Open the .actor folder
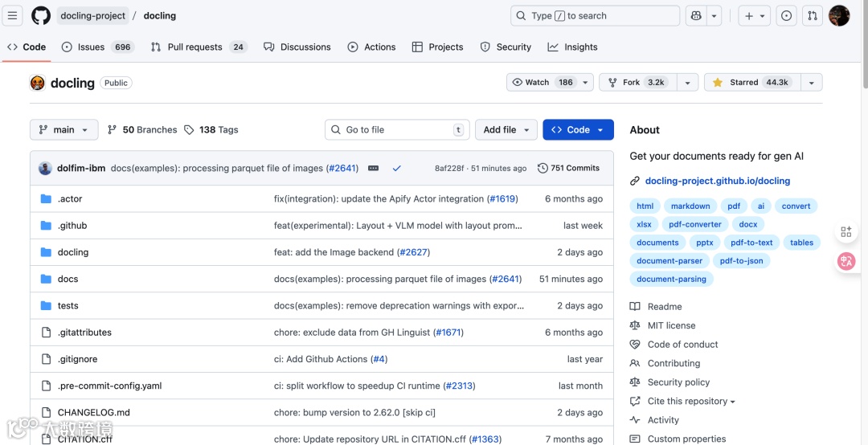Image resolution: width=868 pixels, height=445 pixels. click(x=70, y=198)
